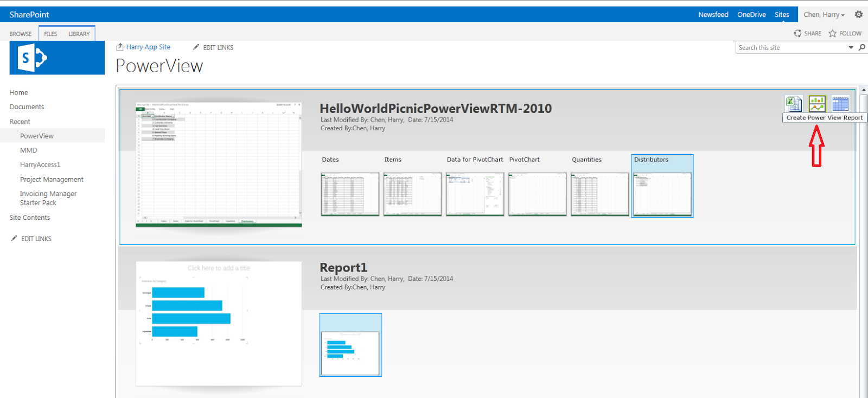Click the PowerView page title
This screenshot has height=398, width=868.
[x=159, y=66]
